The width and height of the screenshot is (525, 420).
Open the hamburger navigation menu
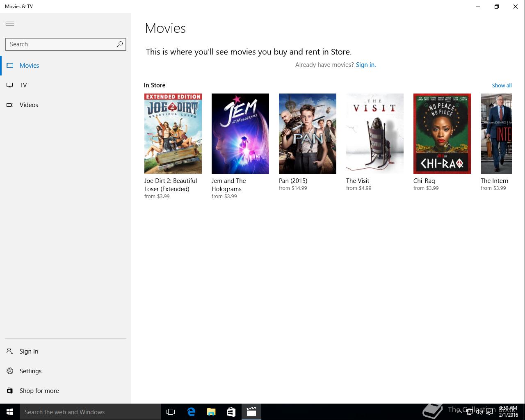click(x=10, y=23)
